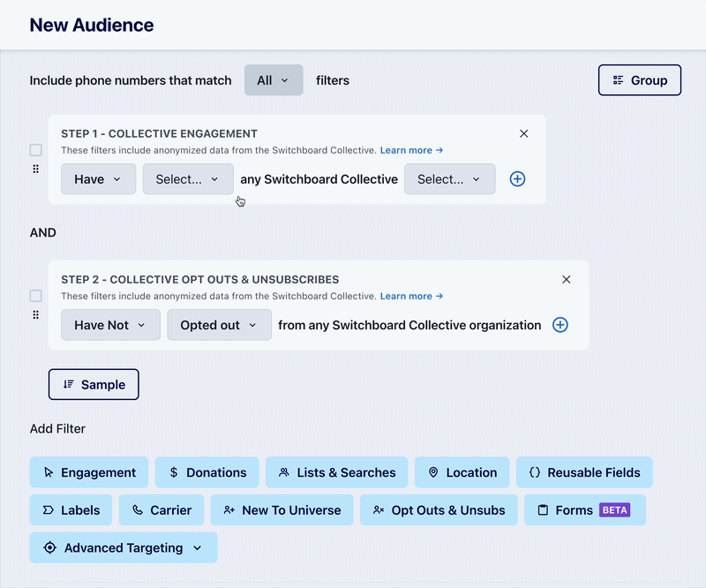Open the Opted out dropdown

point(219,325)
